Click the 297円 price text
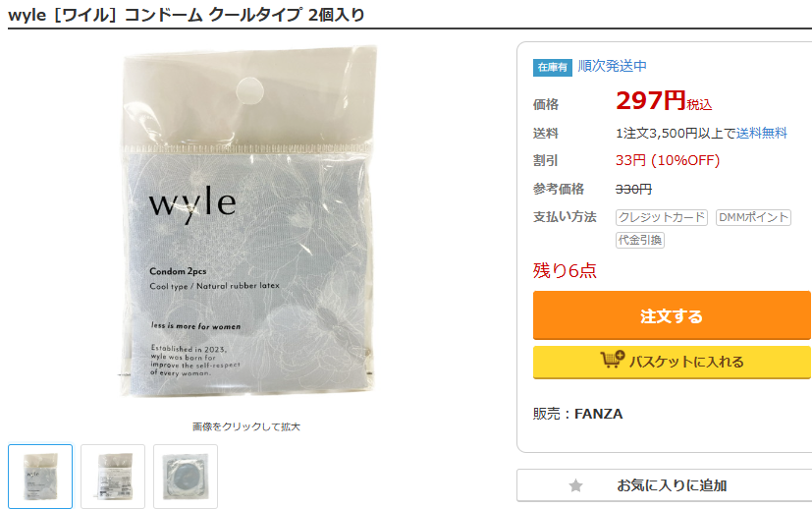 [650, 100]
